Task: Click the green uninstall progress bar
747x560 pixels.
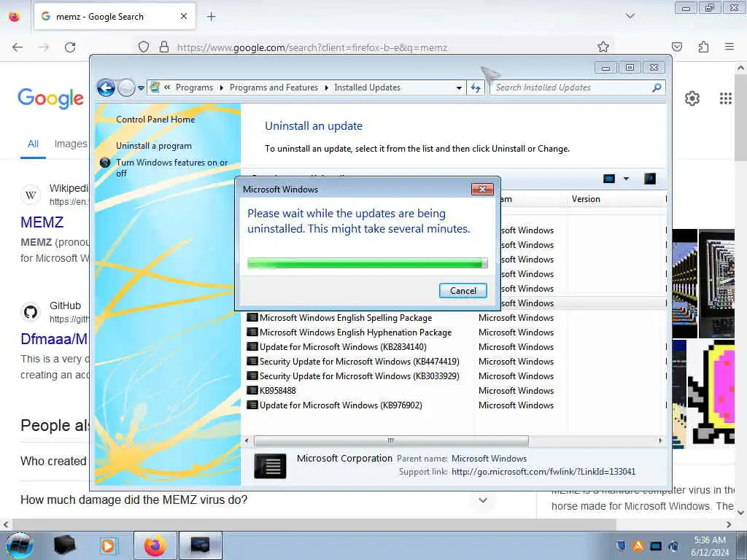Action: (368, 263)
